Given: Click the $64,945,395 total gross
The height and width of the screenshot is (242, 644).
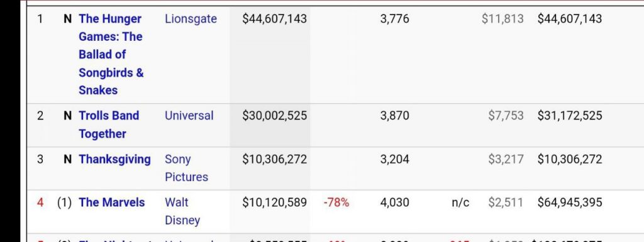Looking at the screenshot, I should click(570, 202).
